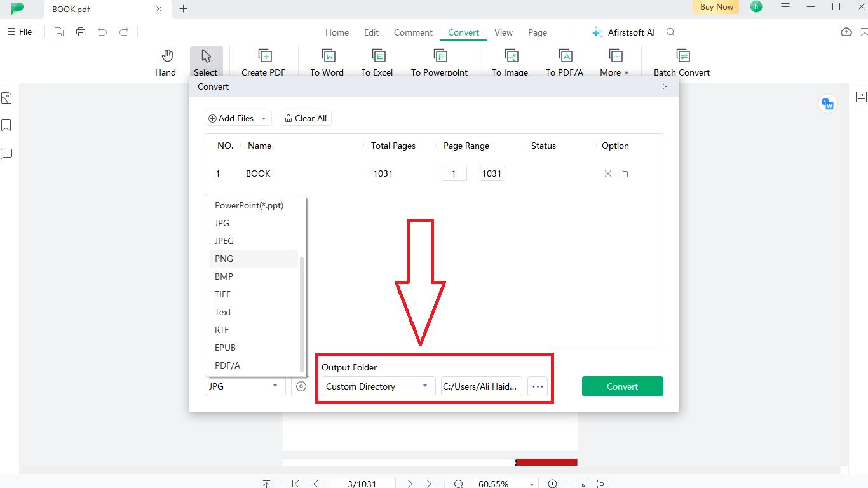The height and width of the screenshot is (488, 868).
Task: Go to last page
Action: [x=430, y=484]
